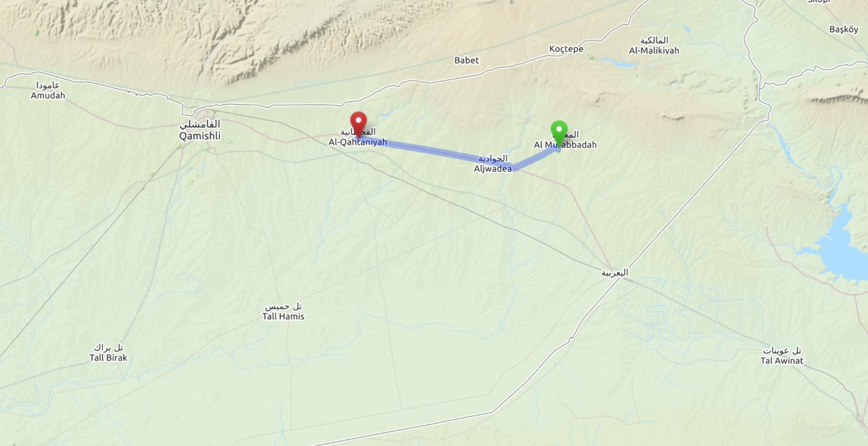The width and height of the screenshot is (868, 446).
Task: Click route segment from Aljwadea to green pin
Action: coord(536,157)
